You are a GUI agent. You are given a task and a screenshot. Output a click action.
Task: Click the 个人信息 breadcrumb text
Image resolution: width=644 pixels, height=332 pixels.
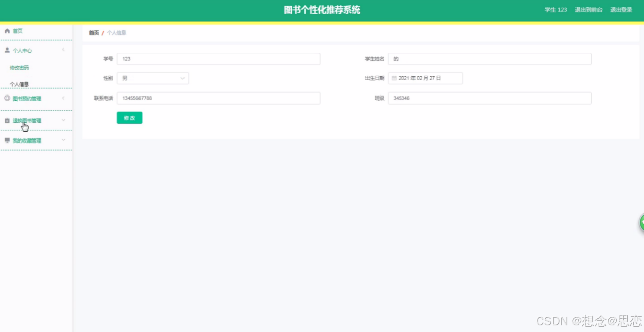tap(116, 33)
